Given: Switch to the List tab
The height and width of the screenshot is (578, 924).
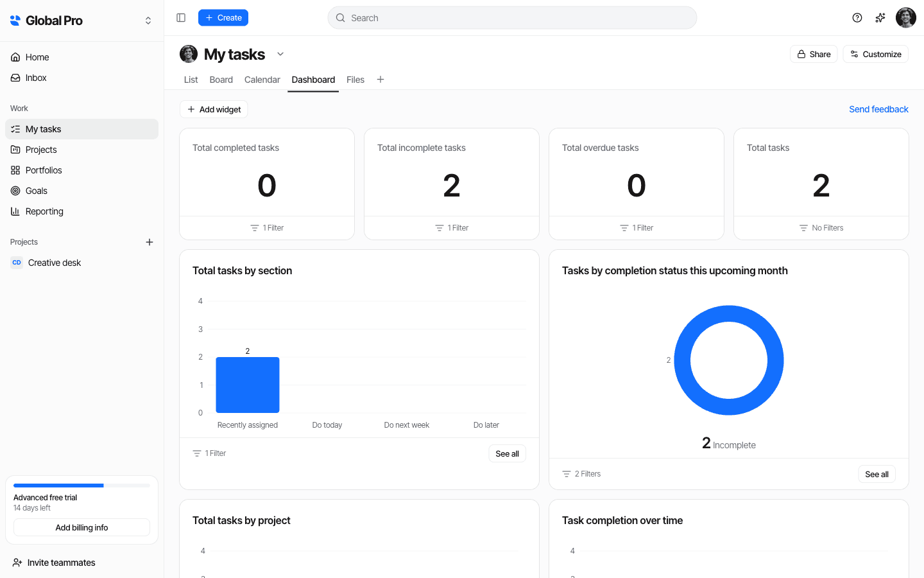Looking at the screenshot, I should 191,80.
